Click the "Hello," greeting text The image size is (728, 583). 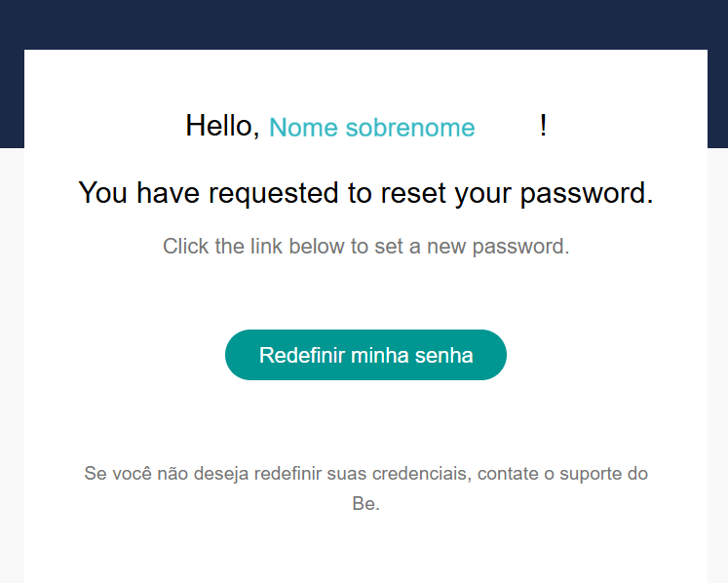[222, 126]
